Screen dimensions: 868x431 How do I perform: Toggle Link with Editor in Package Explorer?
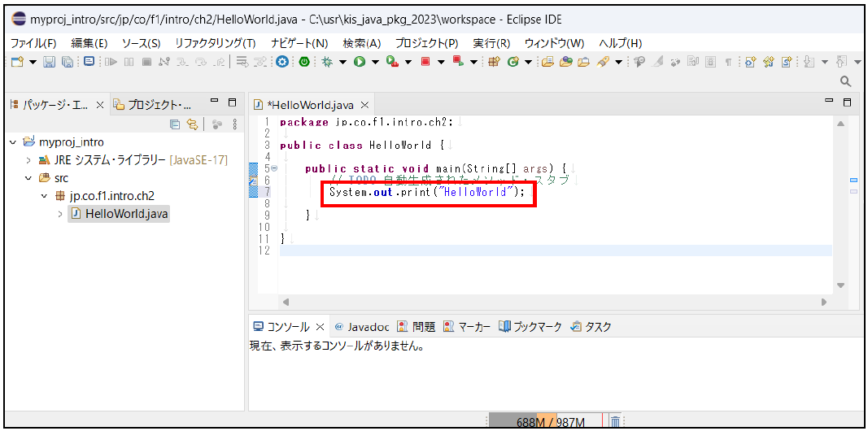[x=193, y=124]
